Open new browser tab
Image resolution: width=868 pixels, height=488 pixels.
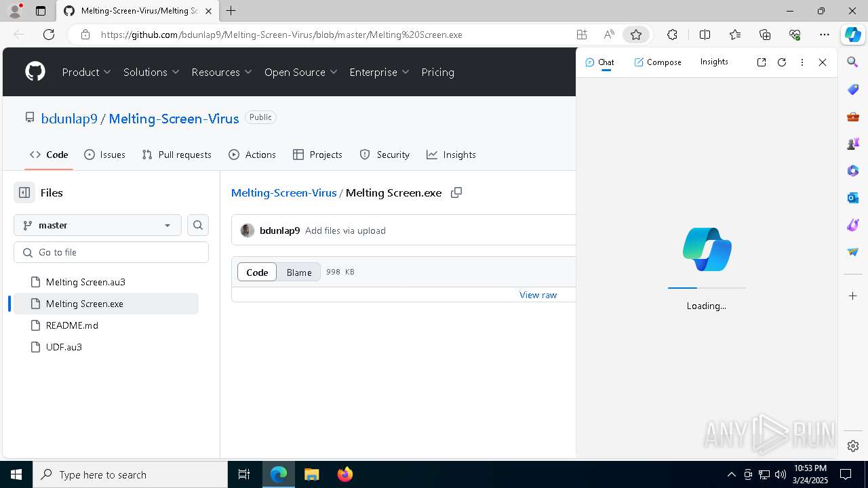(231, 11)
